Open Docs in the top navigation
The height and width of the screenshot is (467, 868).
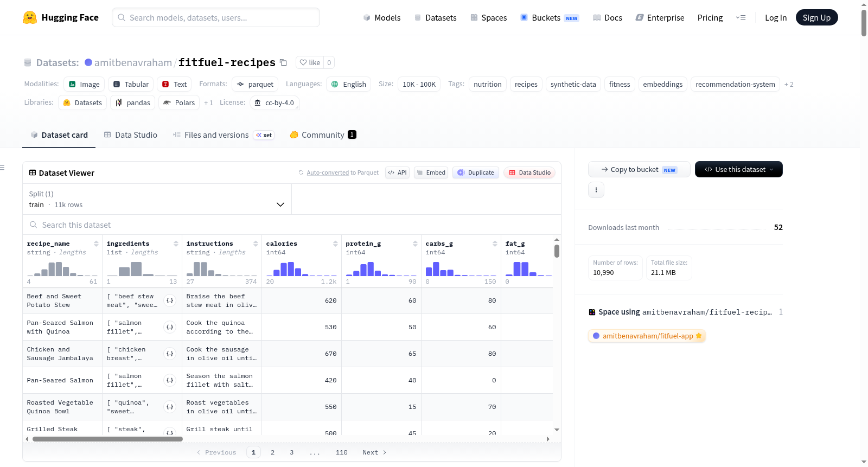tap(608, 17)
